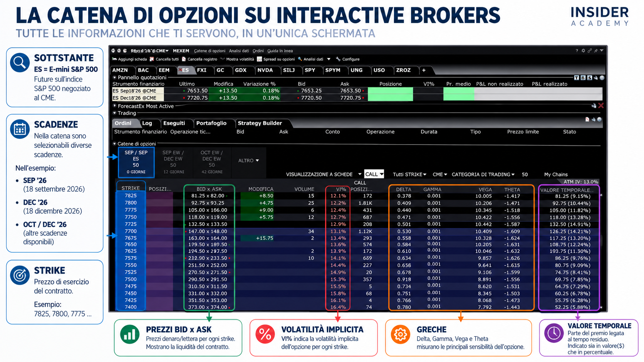
Task: Open the Tutti STRIKE filter dropdown
Action: (x=409, y=174)
